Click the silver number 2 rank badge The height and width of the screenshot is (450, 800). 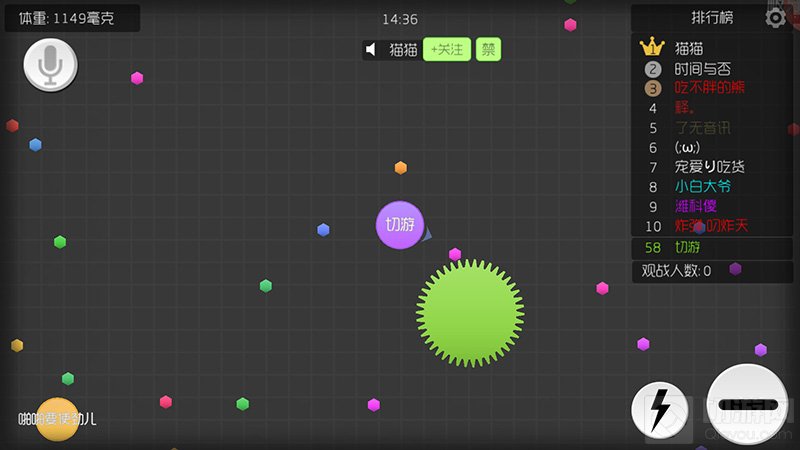[653, 69]
